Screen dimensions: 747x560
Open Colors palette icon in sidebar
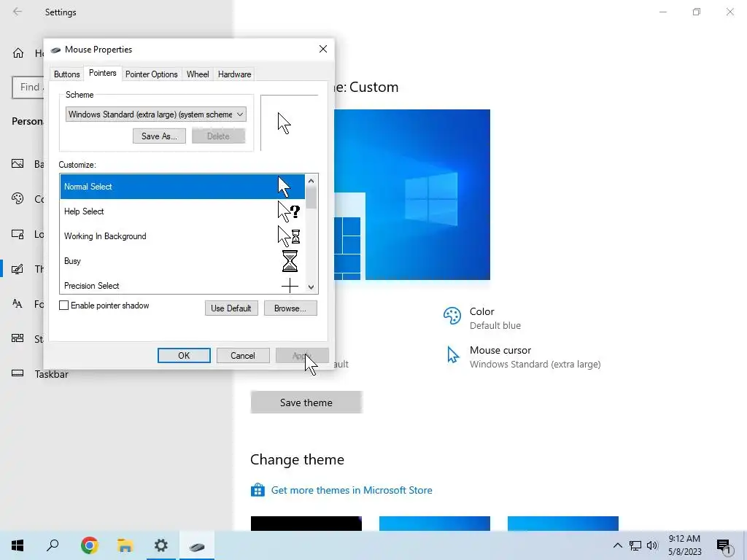pyautogui.click(x=18, y=198)
